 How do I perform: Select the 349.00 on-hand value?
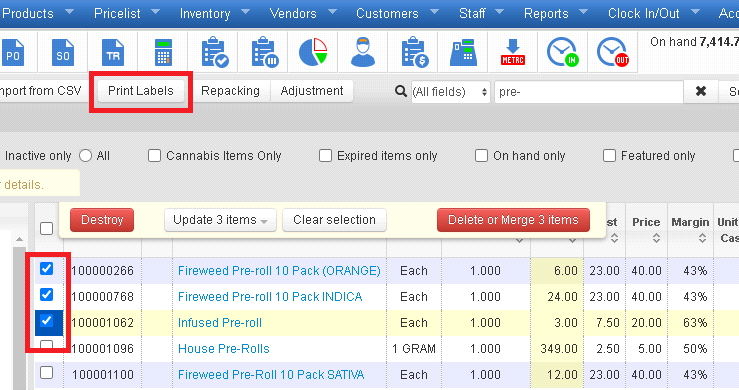[x=558, y=349]
